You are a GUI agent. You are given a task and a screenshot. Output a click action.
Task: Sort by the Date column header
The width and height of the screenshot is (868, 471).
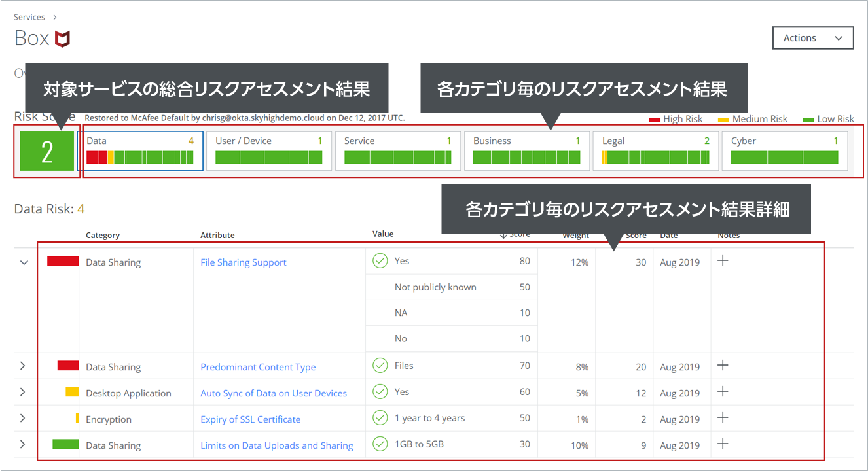(x=669, y=235)
